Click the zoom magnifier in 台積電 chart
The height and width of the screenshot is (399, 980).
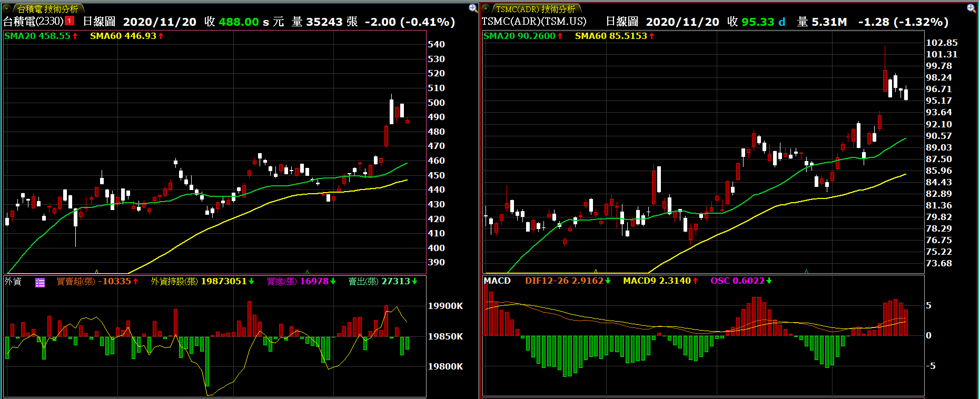click(x=473, y=8)
